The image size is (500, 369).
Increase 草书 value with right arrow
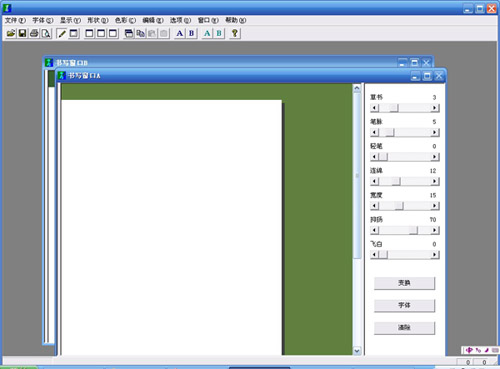click(x=434, y=108)
